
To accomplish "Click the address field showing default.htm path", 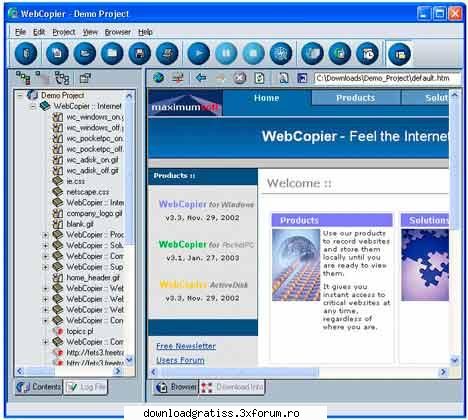I will click(387, 78).
